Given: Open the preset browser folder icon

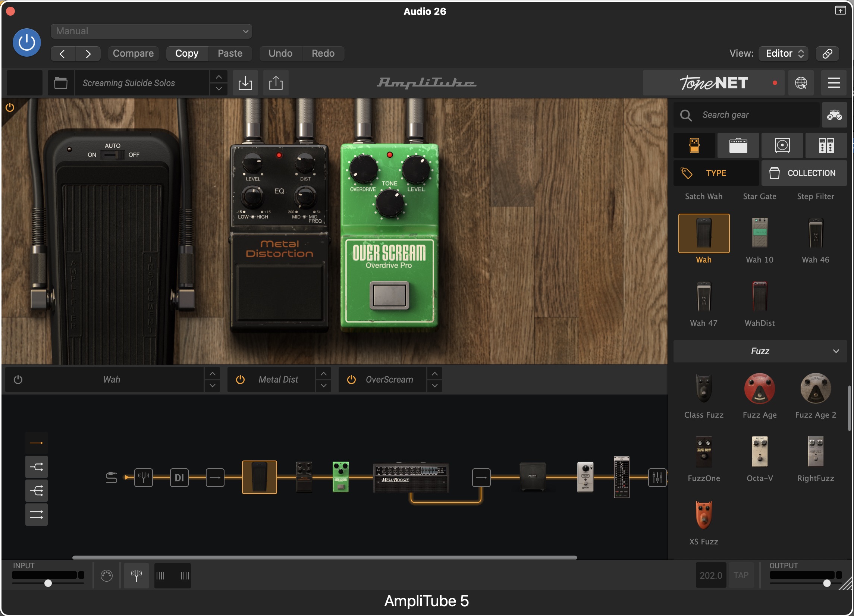Looking at the screenshot, I should pos(61,83).
